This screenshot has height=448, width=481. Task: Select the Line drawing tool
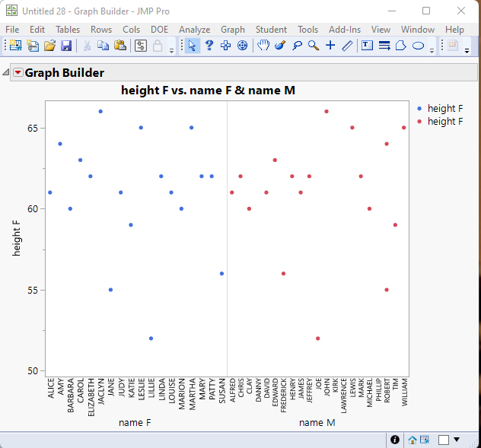coord(347,46)
